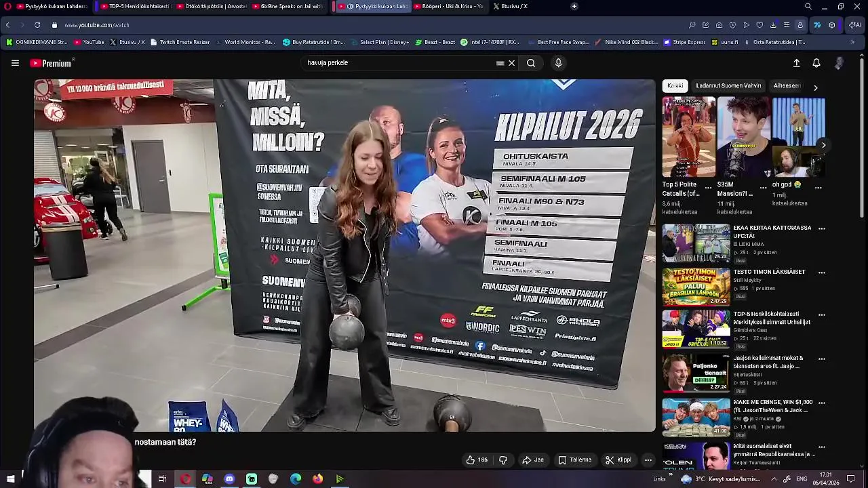868x488 pixels.
Task: Show more filter chips with the right chevron
Action: point(815,87)
